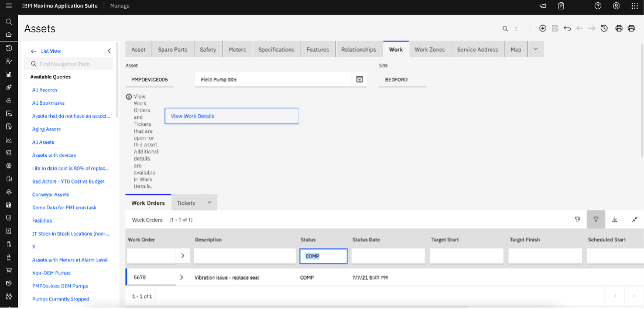The height and width of the screenshot is (309, 644).
Task: Click the bar chart icon in sidebar
Action: pyautogui.click(x=9, y=74)
